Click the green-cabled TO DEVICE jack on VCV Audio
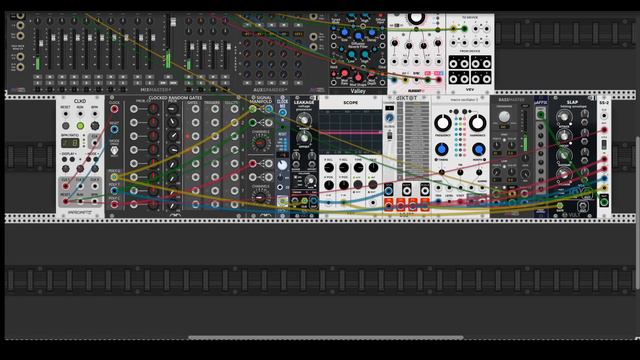 (464, 29)
